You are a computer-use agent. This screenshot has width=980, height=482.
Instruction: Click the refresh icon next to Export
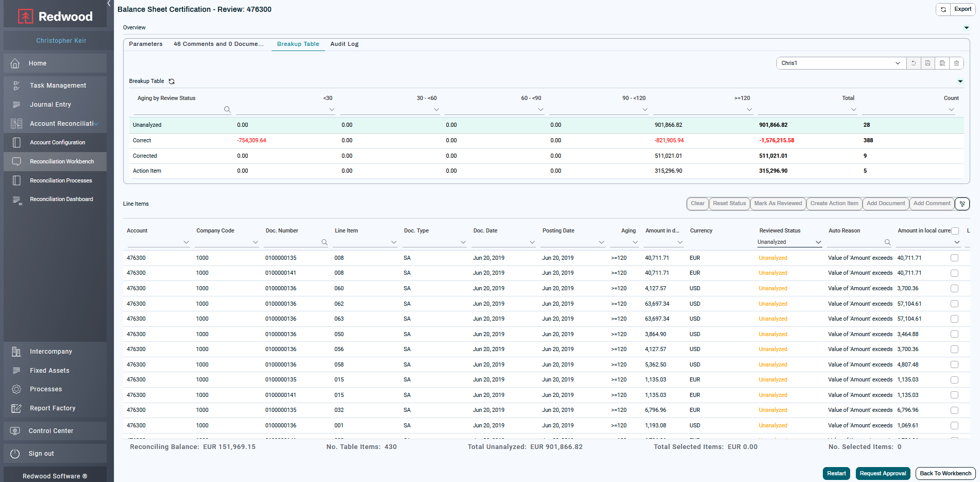(943, 9)
